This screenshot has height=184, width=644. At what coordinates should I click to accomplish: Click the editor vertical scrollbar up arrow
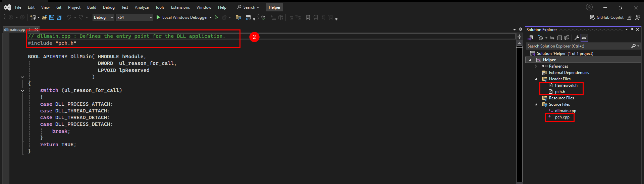click(519, 43)
